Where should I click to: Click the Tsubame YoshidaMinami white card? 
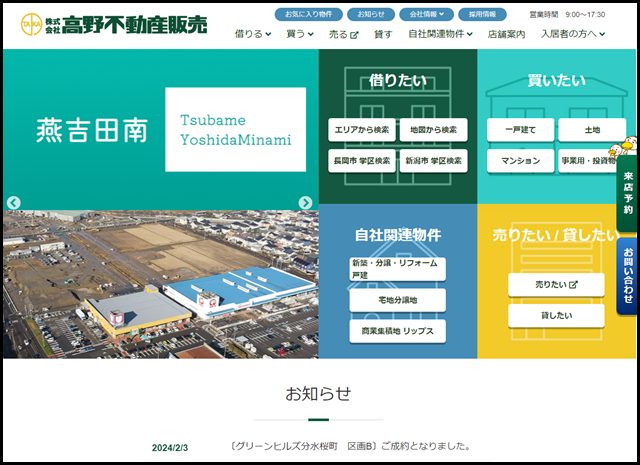click(236, 129)
